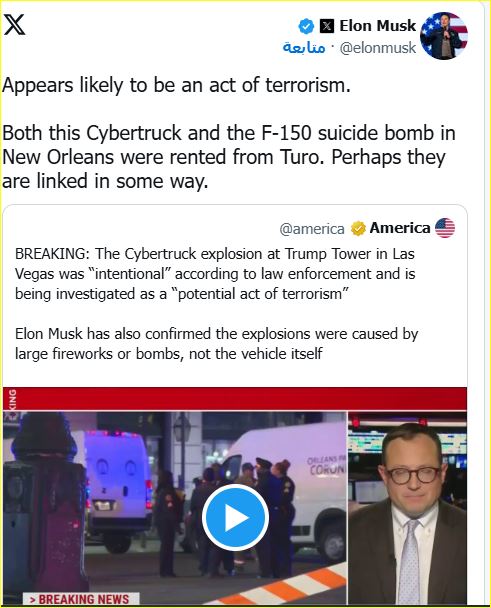Viewport: 491px width, 608px height.
Task: Click the X logo in the corner
Action: (x=14, y=25)
